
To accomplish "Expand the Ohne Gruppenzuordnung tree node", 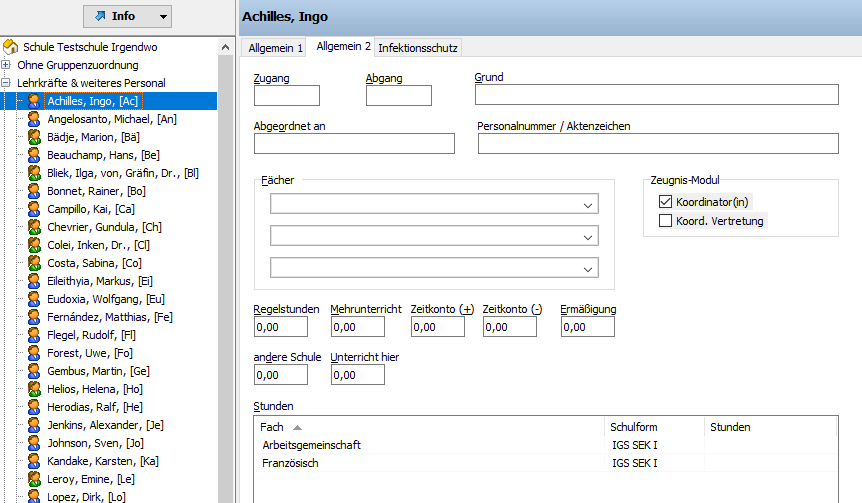I will pos(6,65).
